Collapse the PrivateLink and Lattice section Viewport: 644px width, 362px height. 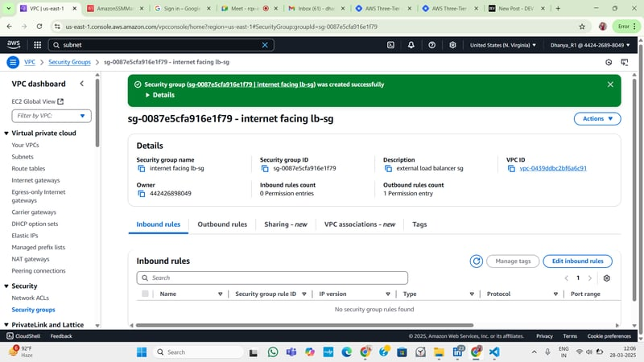tap(6, 325)
